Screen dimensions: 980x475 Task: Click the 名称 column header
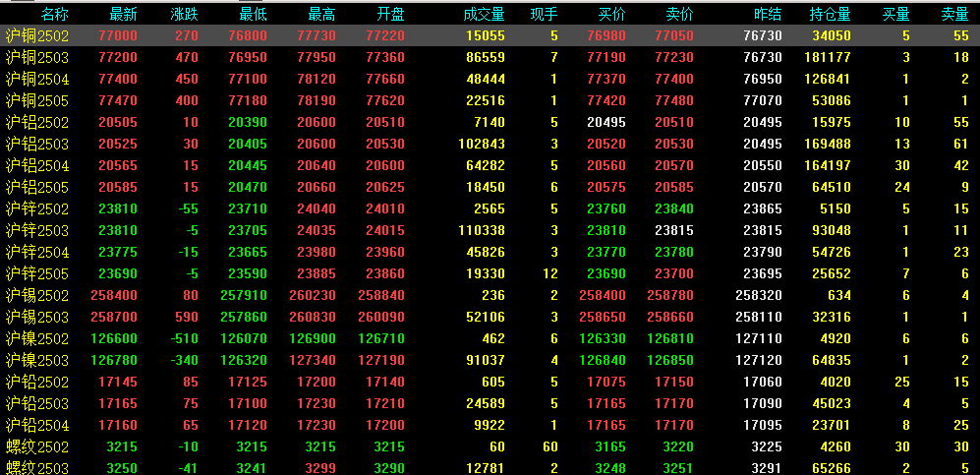[55, 15]
